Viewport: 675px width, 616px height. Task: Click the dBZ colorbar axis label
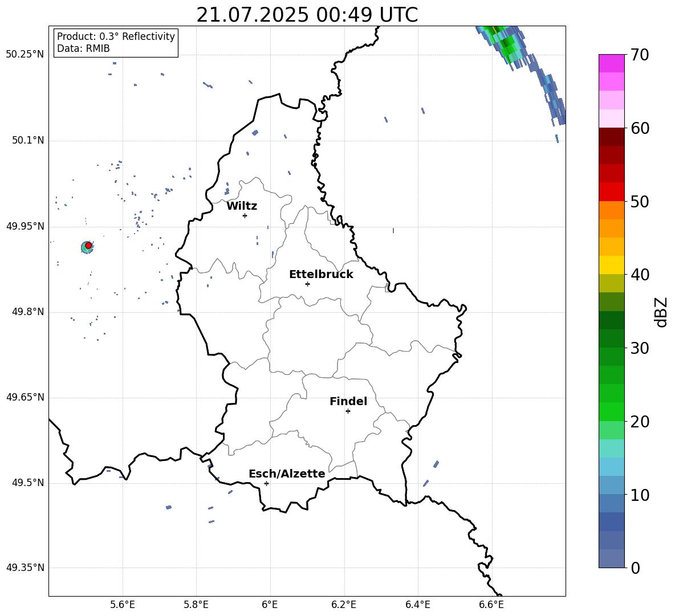pos(661,312)
